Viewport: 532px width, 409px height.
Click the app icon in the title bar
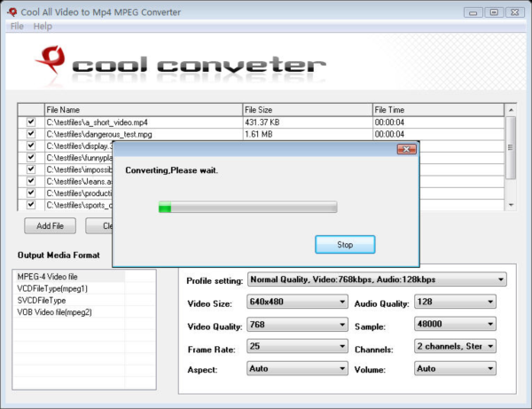click(10, 12)
